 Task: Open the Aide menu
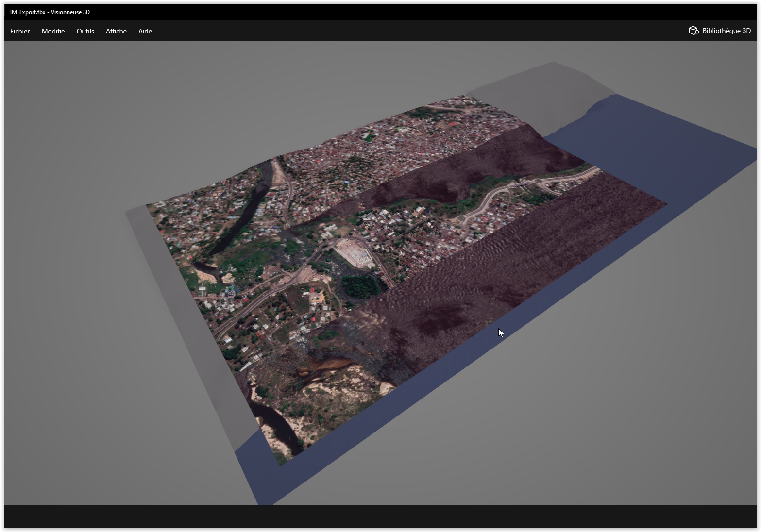145,31
